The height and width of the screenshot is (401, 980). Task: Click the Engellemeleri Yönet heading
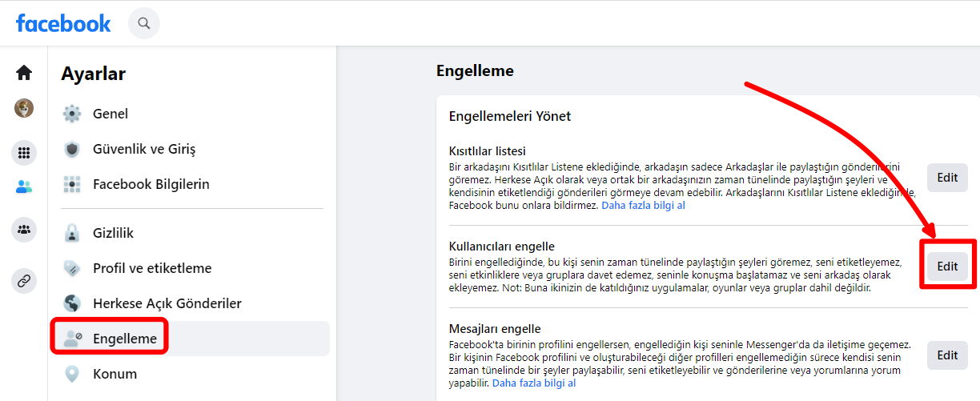510,116
